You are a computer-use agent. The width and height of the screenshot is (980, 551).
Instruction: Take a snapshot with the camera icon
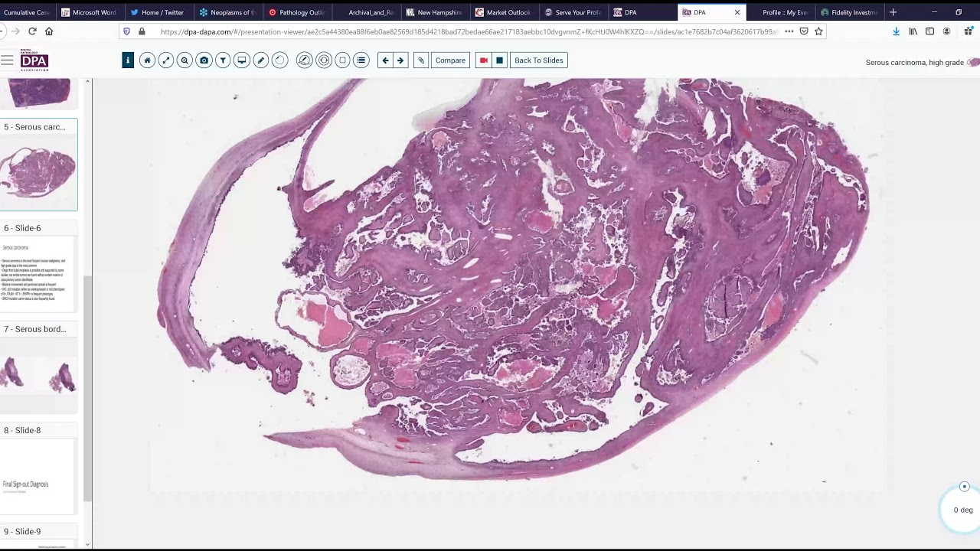pyautogui.click(x=204, y=60)
